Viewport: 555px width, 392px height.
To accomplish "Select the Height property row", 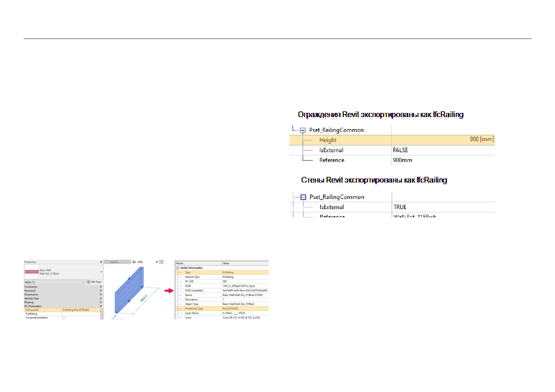I will pyautogui.click(x=392, y=140).
